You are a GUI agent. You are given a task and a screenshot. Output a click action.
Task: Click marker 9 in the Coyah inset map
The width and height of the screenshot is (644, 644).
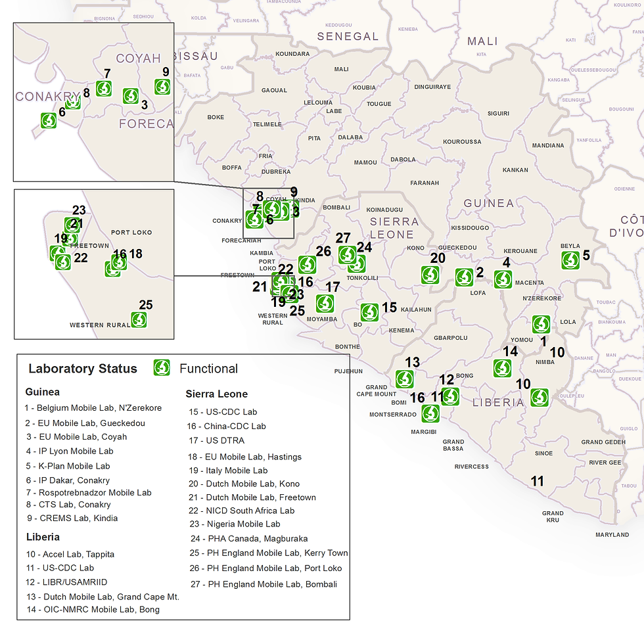[162, 87]
